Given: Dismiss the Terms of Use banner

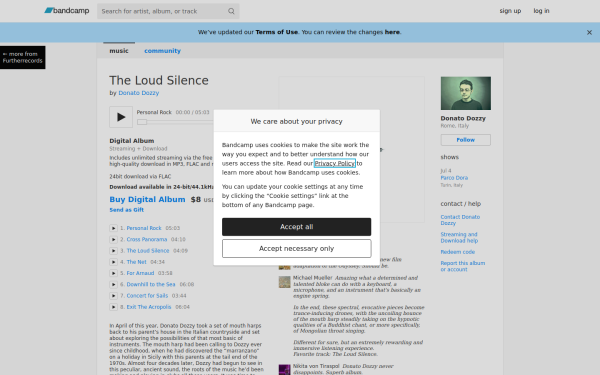Looking at the screenshot, I should tap(589, 33).
